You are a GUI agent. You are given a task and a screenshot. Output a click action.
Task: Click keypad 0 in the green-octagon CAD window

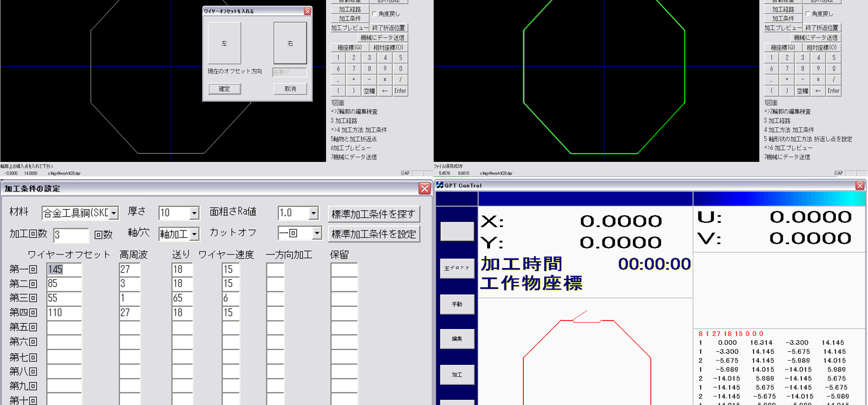click(x=834, y=69)
